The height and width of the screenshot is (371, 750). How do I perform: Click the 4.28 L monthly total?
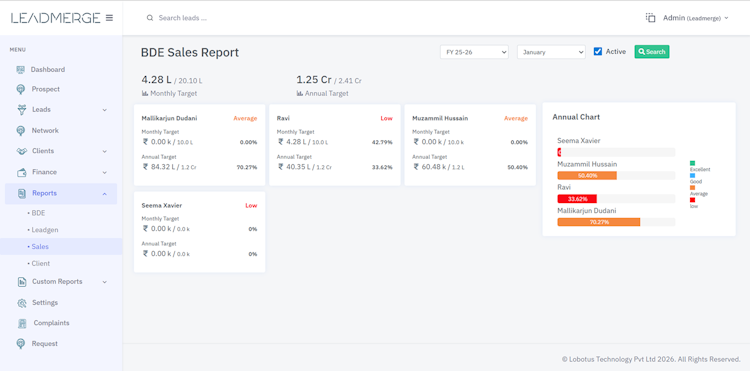point(156,80)
